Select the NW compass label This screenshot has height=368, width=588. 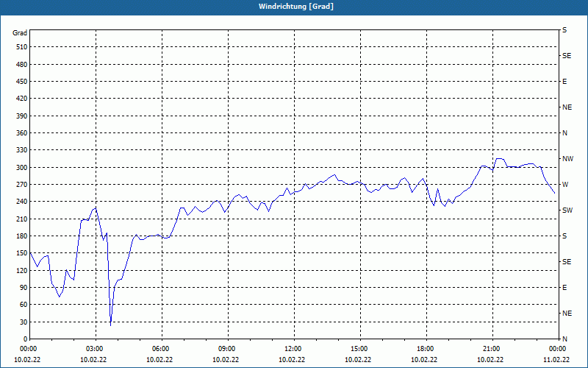(567, 159)
